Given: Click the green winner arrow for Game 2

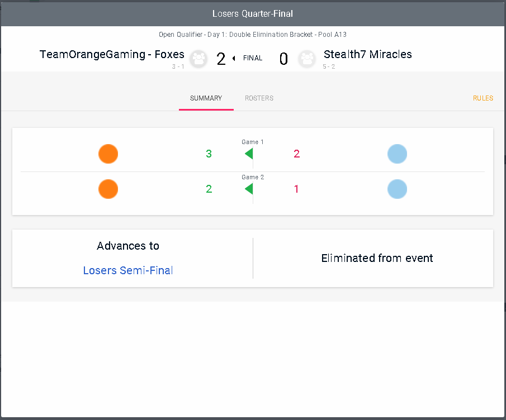Looking at the screenshot, I should pos(249,189).
